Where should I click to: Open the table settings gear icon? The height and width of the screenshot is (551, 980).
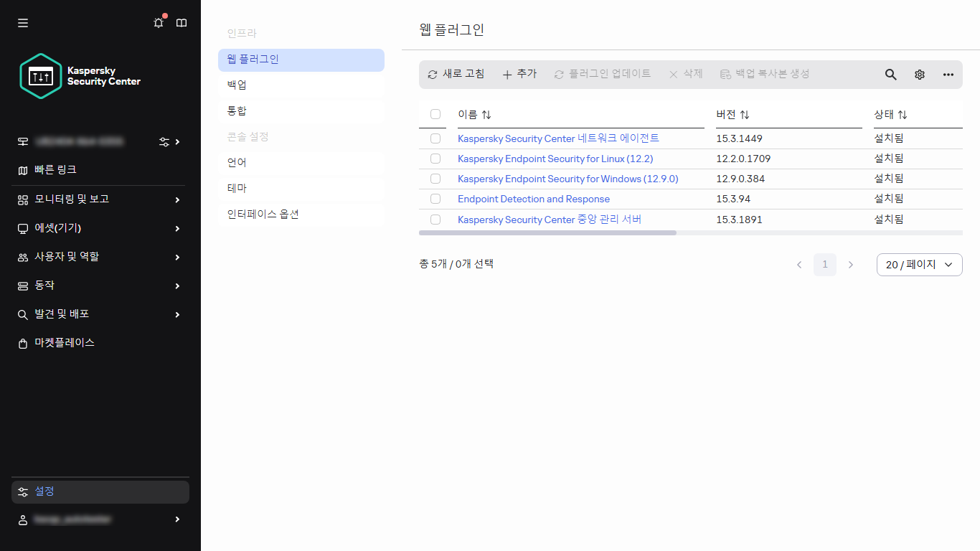pyautogui.click(x=919, y=74)
